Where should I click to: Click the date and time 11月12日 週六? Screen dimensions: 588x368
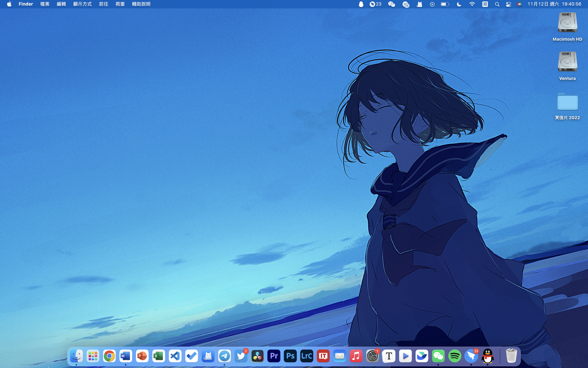point(543,4)
